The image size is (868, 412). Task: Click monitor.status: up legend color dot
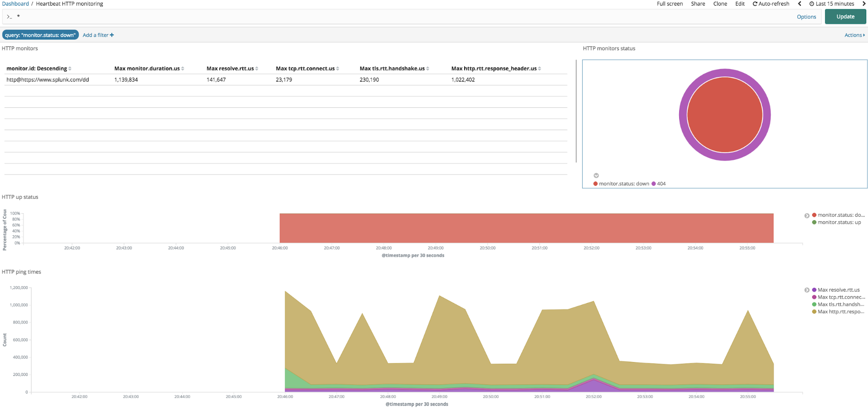[814, 222]
